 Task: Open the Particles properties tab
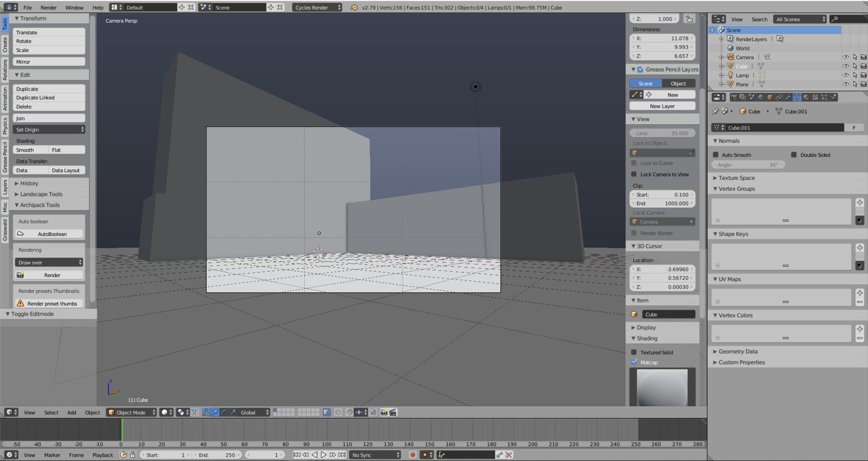824,97
